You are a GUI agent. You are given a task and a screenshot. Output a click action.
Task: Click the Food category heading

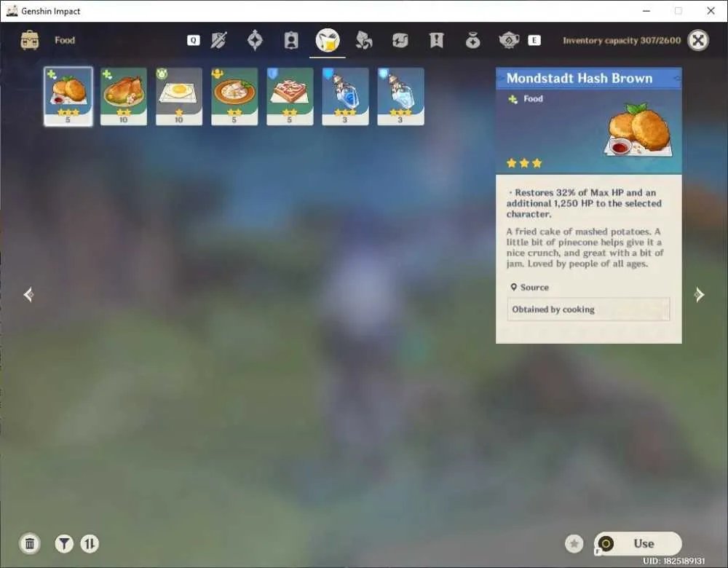(x=65, y=40)
